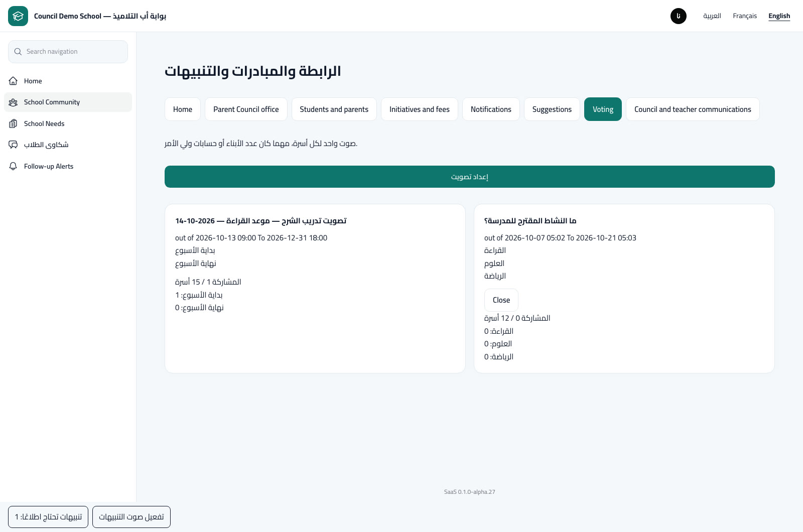
Task: Click the date range ending 2026-12-31 18:00
Action: [251, 238]
